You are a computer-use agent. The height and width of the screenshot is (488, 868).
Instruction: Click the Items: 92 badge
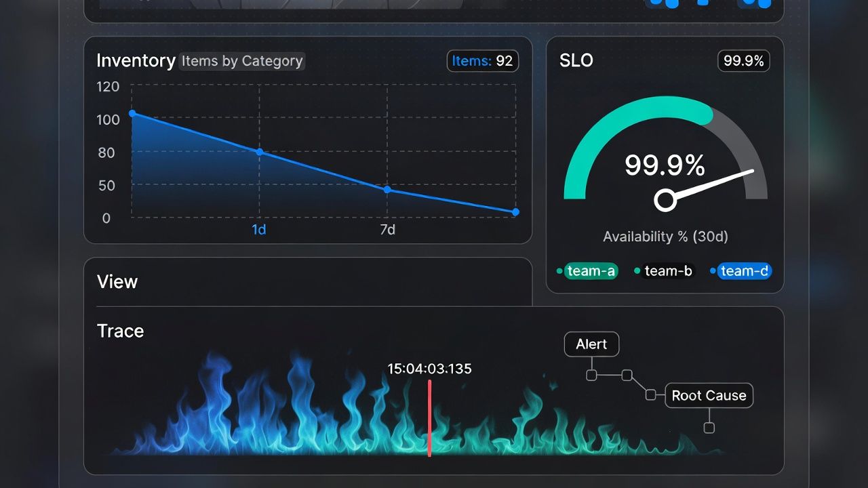[x=483, y=61]
